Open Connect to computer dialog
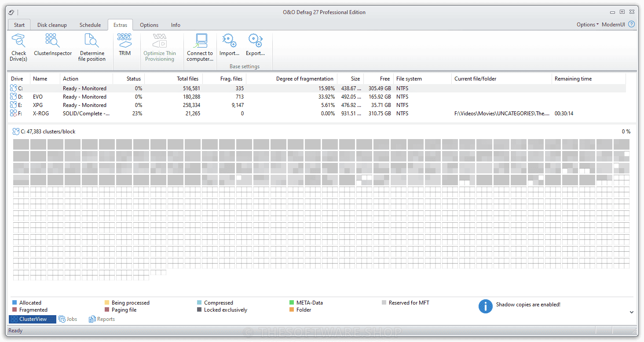Screen dimensions: 644x342 pos(200,48)
